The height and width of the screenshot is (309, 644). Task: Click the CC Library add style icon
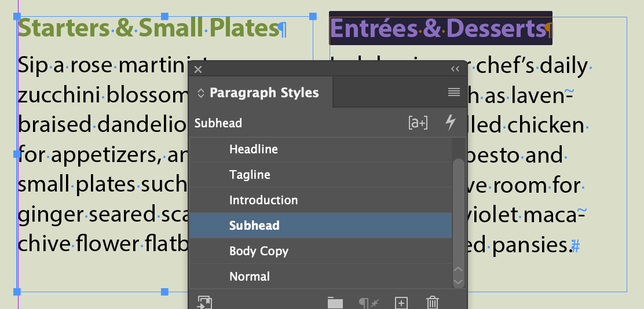[x=205, y=303]
